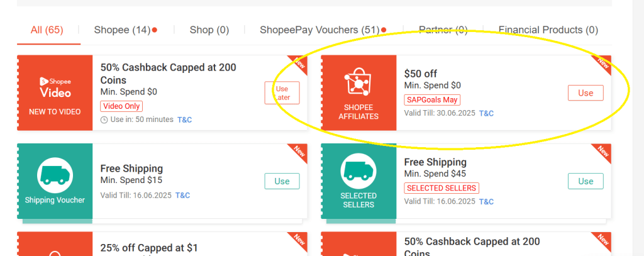Use the Free Shipping Min. Spend $15 voucher
The image size is (644, 256).
click(282, 181)
